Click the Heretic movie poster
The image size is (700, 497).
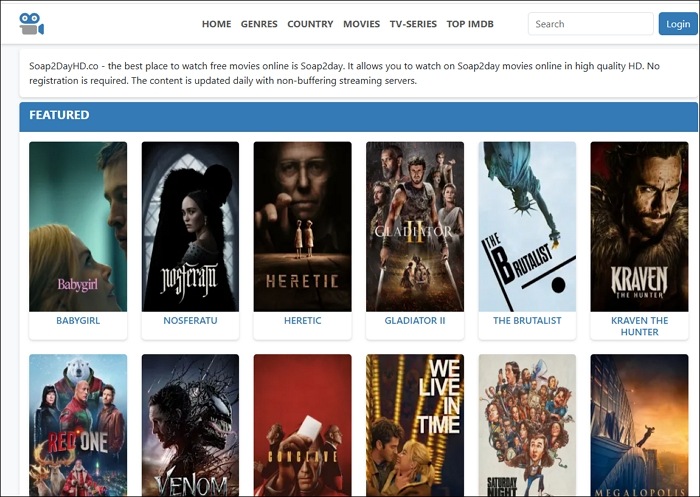tap(302, 226)
